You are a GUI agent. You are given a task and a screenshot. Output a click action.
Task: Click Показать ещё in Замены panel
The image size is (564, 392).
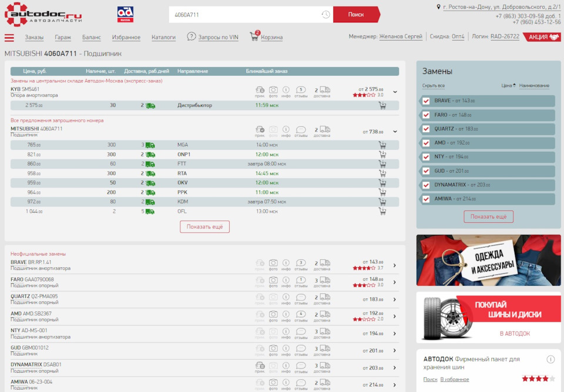(x=488, y=217)
